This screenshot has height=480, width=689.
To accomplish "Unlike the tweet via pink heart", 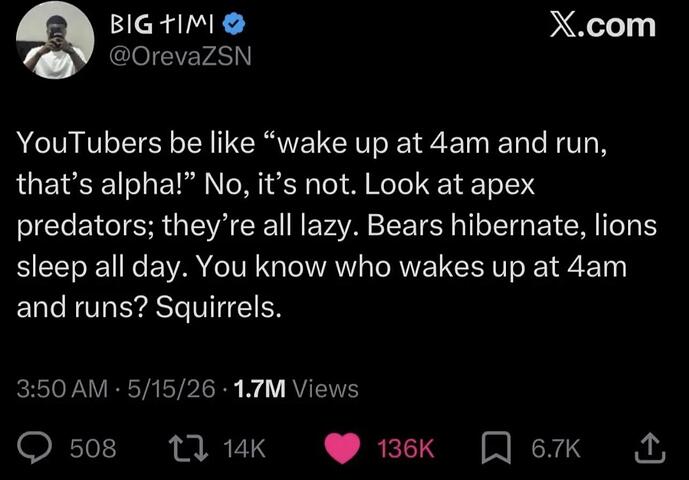I will [343, 448].
